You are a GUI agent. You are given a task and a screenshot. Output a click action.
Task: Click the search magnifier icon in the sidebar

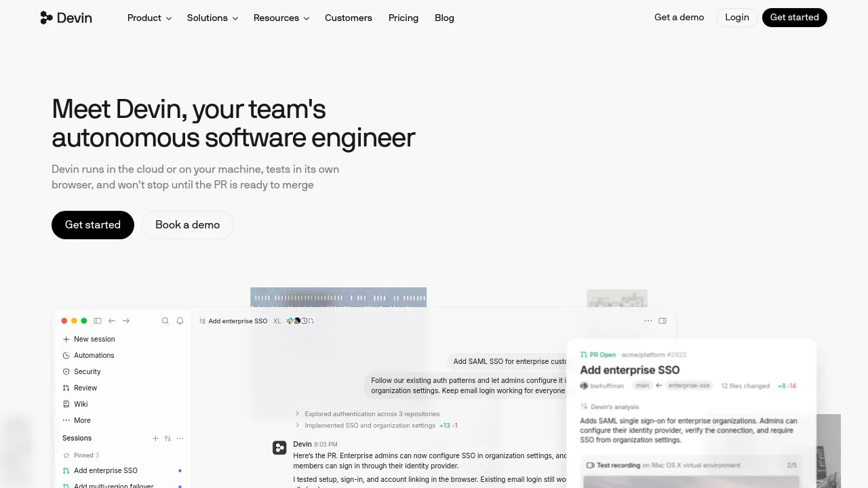[165, 321]
